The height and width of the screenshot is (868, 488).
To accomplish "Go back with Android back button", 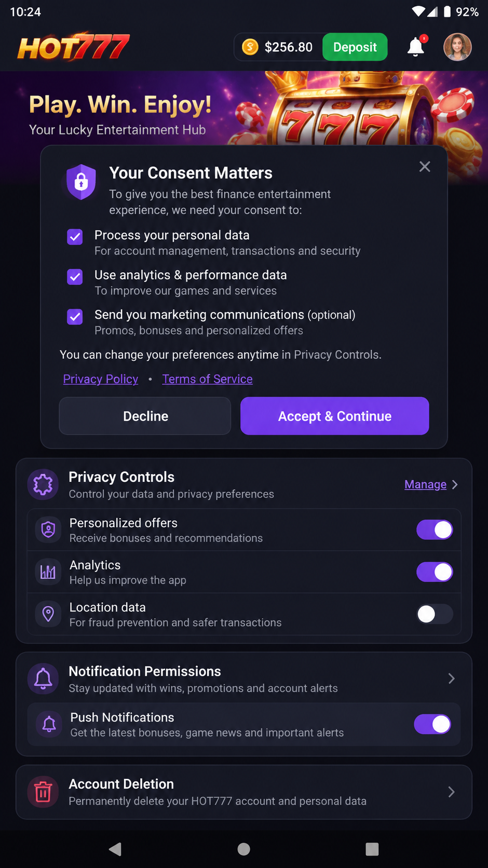I will pos(115,849).
